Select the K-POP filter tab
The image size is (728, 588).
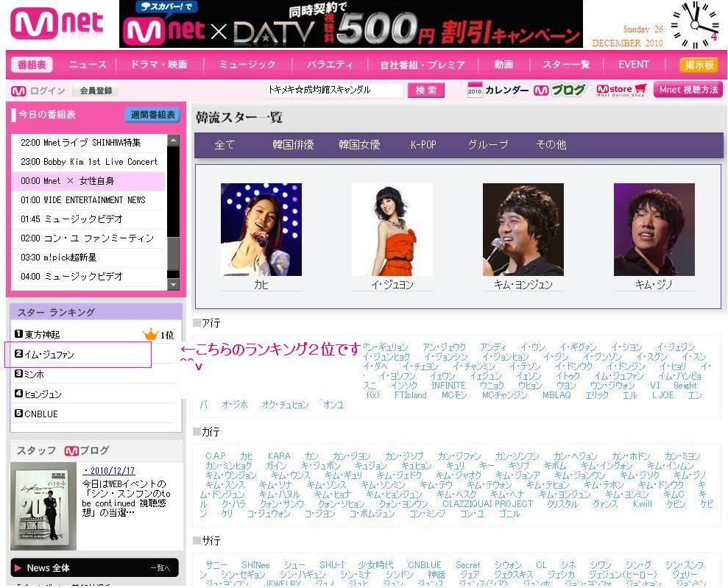[x=423, y=145]
